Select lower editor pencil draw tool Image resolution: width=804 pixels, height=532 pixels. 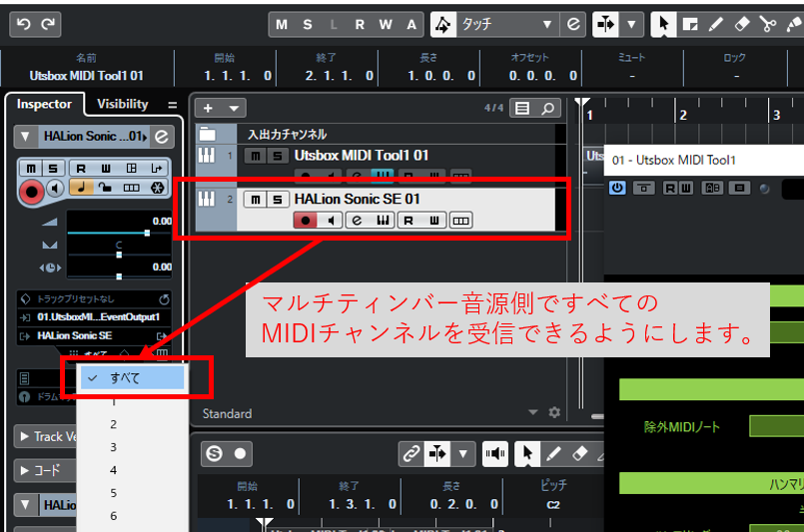tap(553, 453)
